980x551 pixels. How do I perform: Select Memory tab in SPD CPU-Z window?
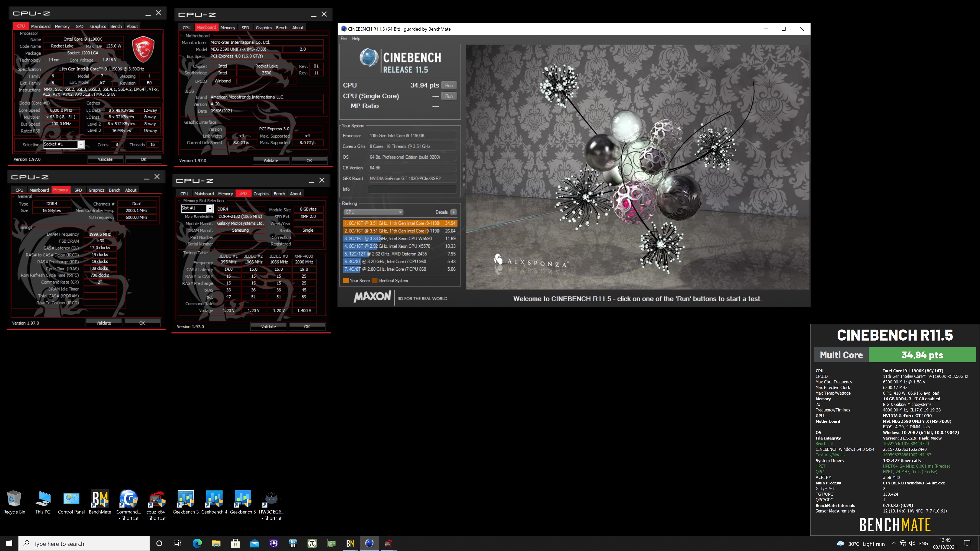click(x=226, y=194)
